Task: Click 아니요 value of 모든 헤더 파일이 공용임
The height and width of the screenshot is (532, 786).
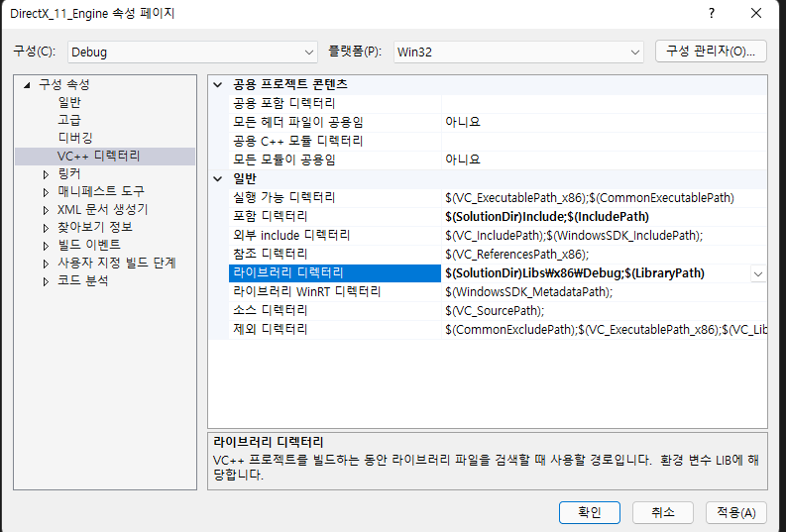Action: click(463, 122)
